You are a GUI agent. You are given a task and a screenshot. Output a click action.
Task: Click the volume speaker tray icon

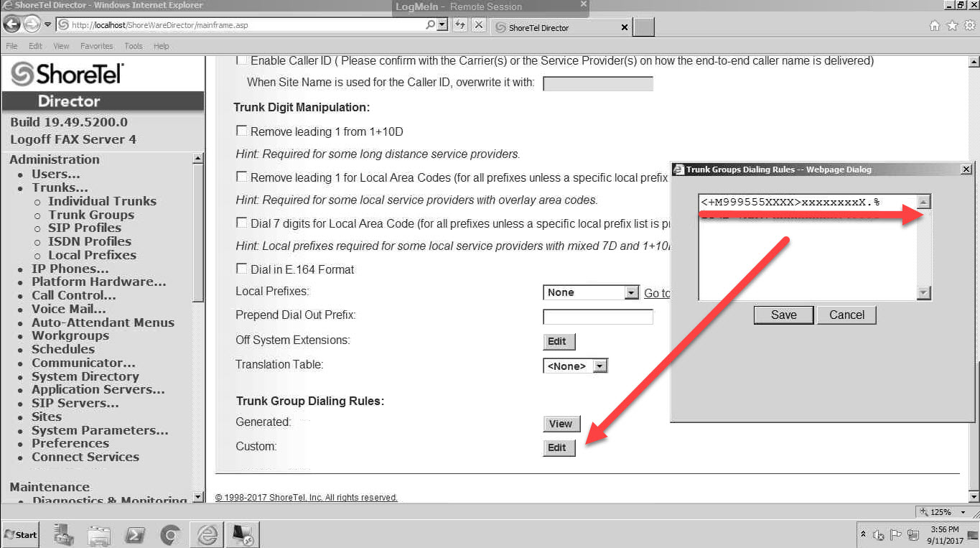(x=879, y=535)
